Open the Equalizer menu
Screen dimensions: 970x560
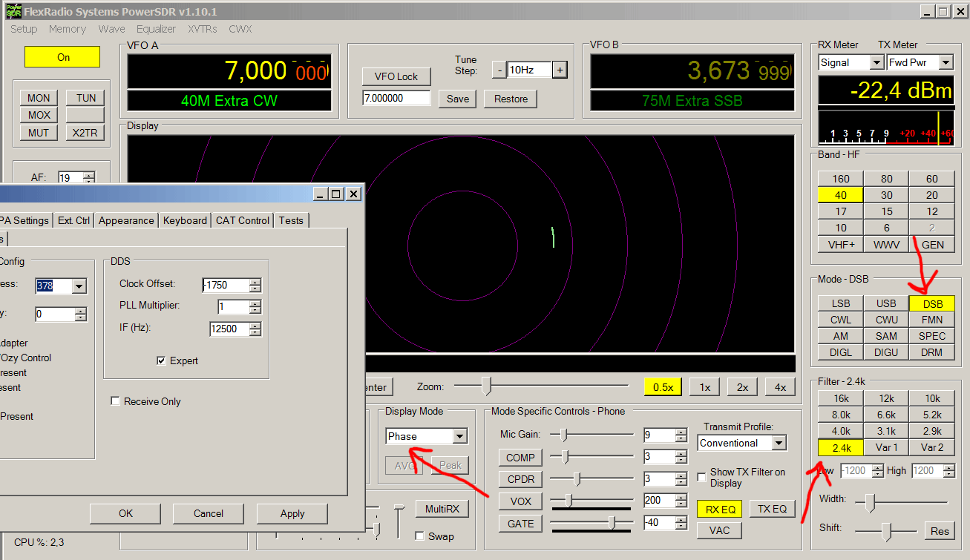[156, 29]
